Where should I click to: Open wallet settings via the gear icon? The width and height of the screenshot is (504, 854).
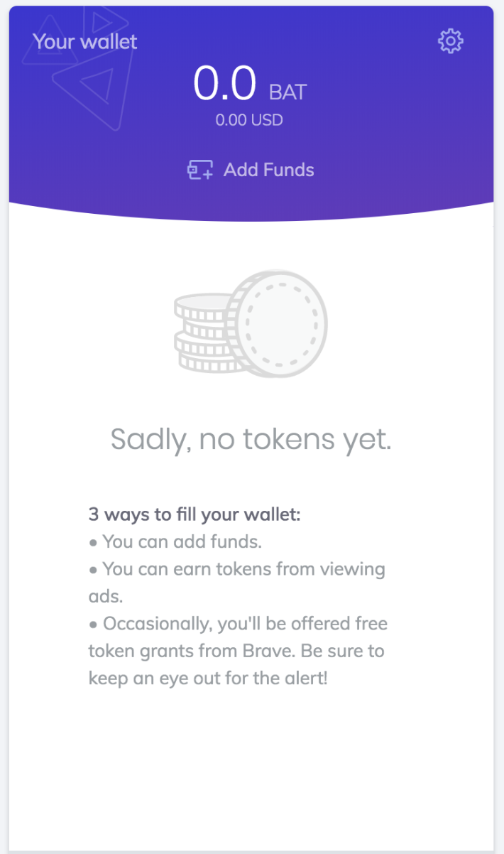pos(451,41)
